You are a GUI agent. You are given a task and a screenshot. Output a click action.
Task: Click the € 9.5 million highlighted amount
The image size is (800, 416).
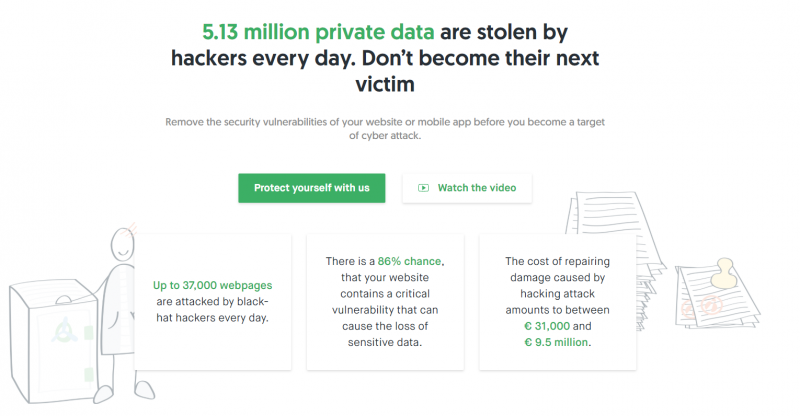coord(556,342)
